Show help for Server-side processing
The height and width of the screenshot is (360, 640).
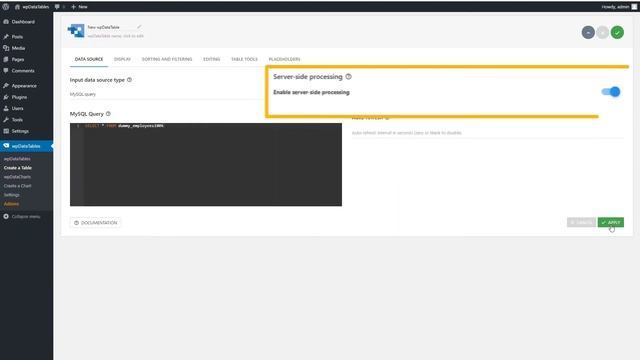point(349,76)
